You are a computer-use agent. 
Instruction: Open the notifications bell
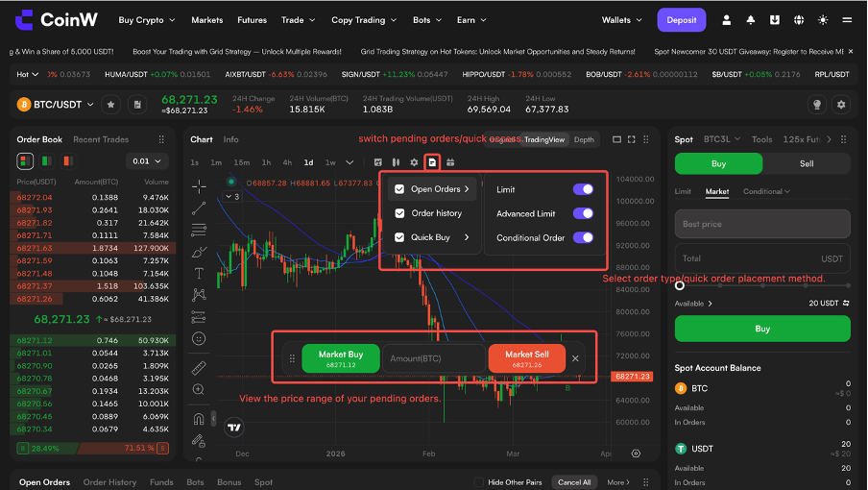[x=751, y=20]
